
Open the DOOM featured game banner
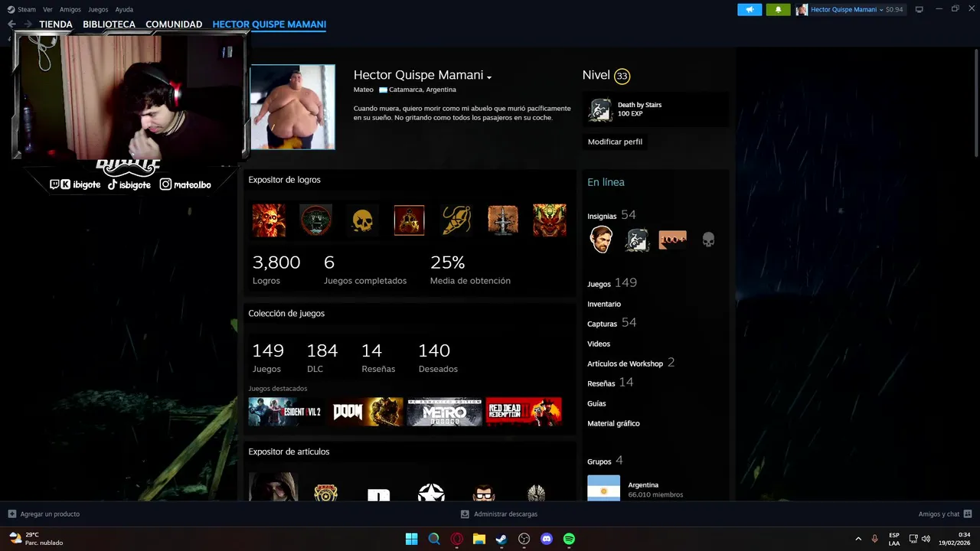pyautogui.click(x=365, y=412)
